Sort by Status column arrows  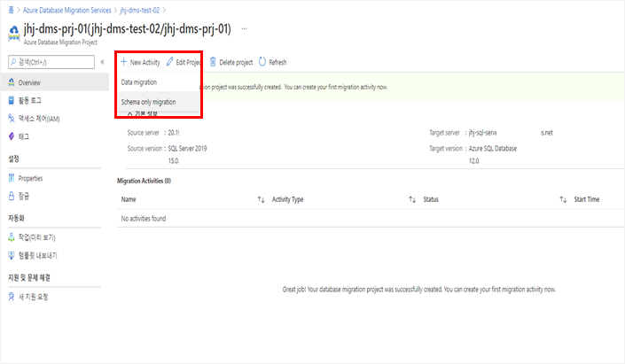tap(563, 199)
